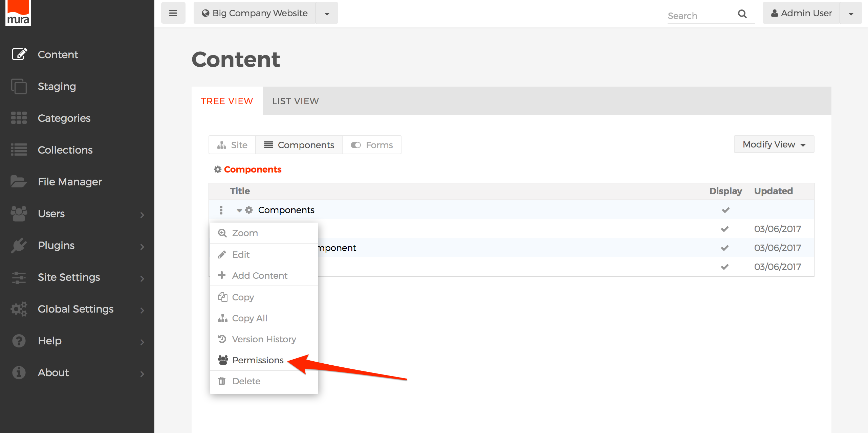Switch to the Forms toggle view
Screen dimensions: 868x433
(x=372, y=145)
